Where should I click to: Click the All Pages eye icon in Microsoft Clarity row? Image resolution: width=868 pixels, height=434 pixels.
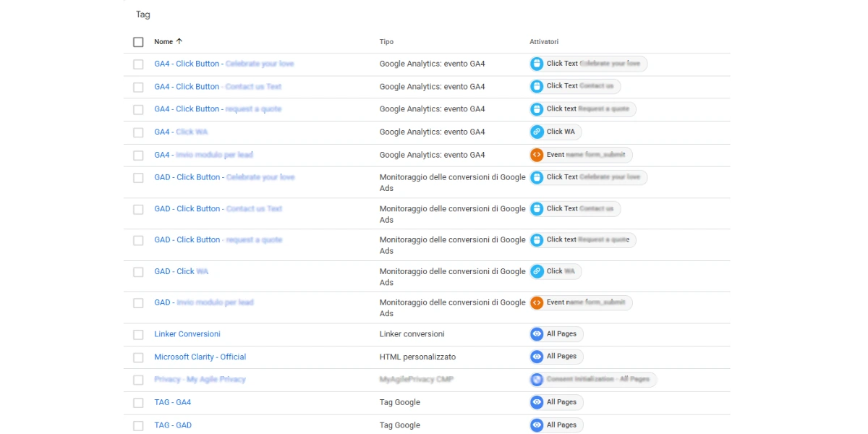click(537, 357)
